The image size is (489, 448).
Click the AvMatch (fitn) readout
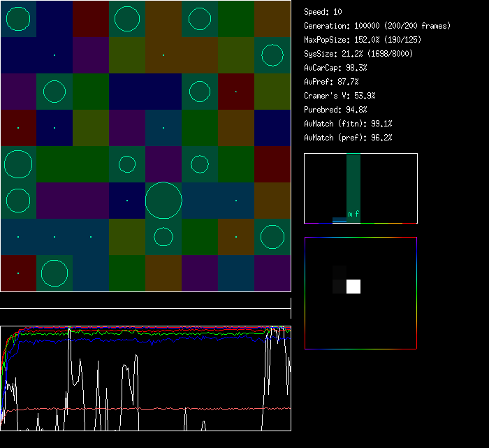tap(348, 124)
